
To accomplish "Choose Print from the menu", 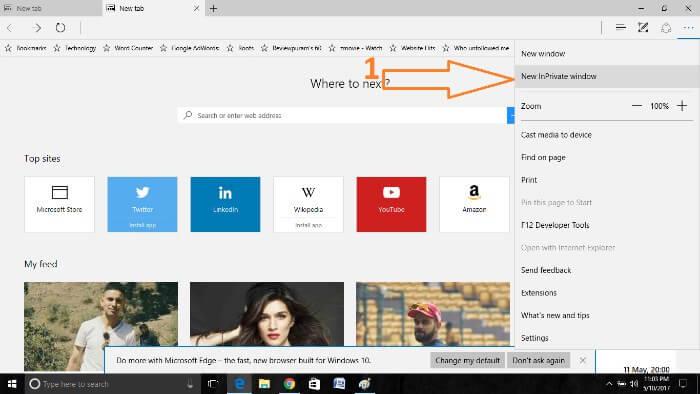I will click(x=607, y=180).
